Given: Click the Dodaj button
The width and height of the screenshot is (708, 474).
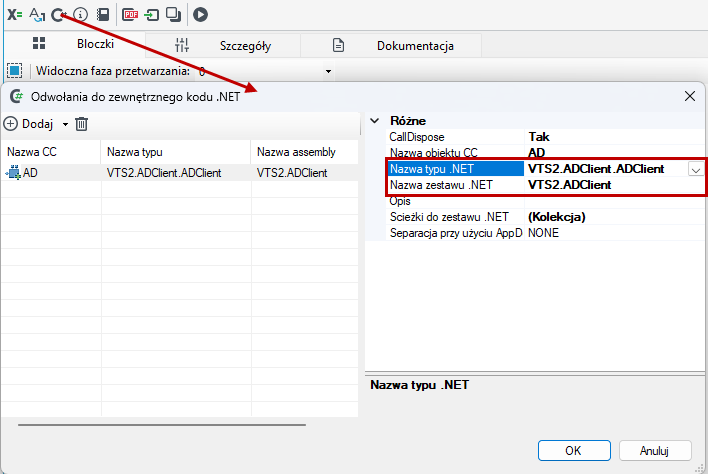Looking at the screenshot, I should point(28,124).
